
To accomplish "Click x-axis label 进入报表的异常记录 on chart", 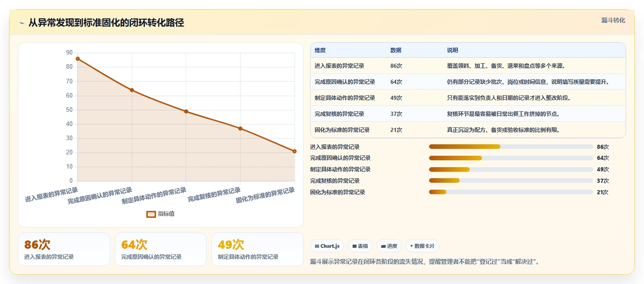I will (x=51, y=195).
